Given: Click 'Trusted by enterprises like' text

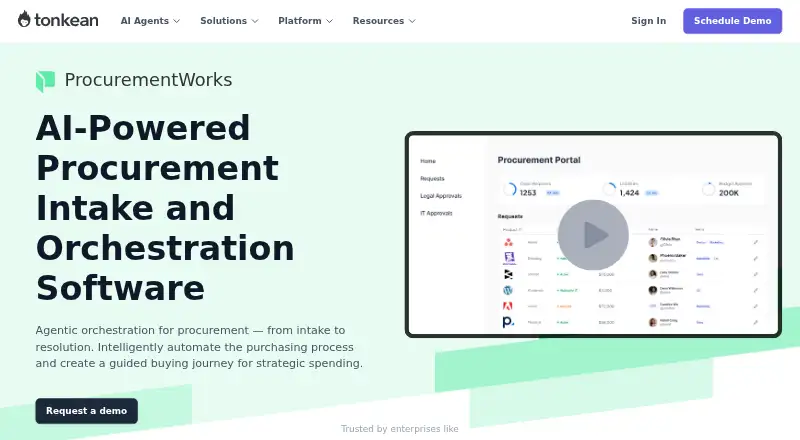Looking at the screenshot, I should click(399, 429).
